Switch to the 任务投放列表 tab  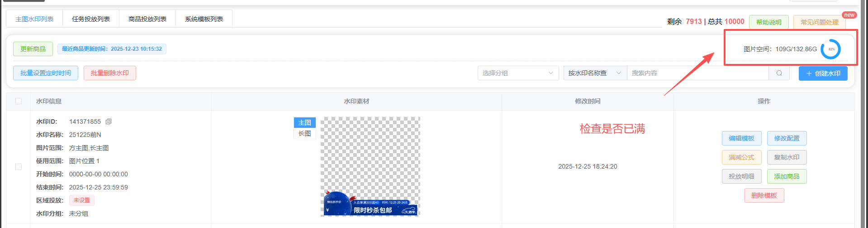pyautogui.click(x=91, y=19)
